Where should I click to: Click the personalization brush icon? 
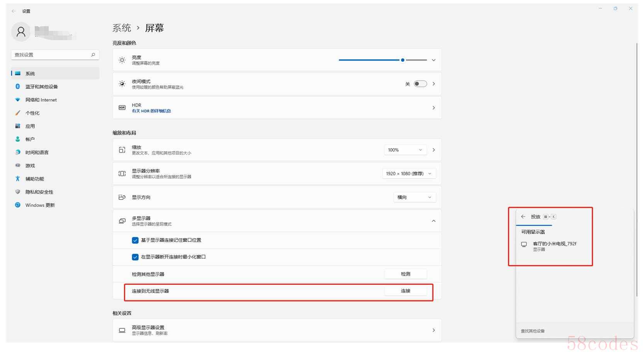(x=18, y=113)
